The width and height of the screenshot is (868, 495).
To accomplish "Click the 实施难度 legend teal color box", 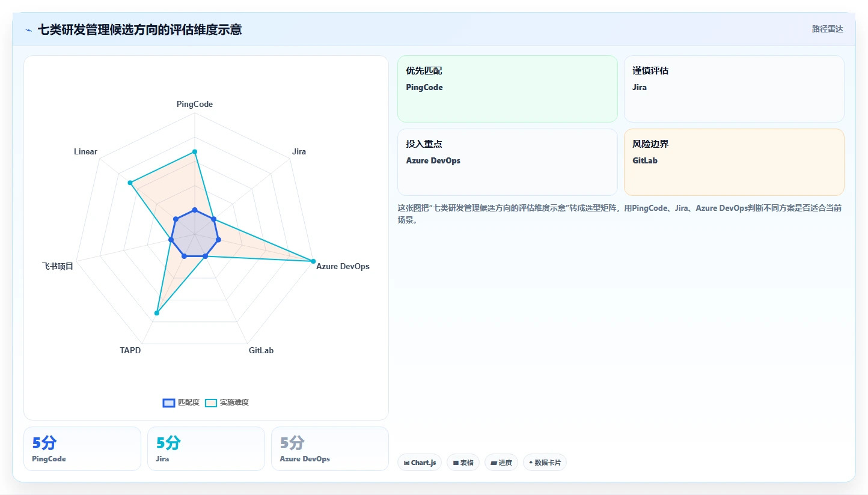I will pyautogui.click(x=211, y=402).
